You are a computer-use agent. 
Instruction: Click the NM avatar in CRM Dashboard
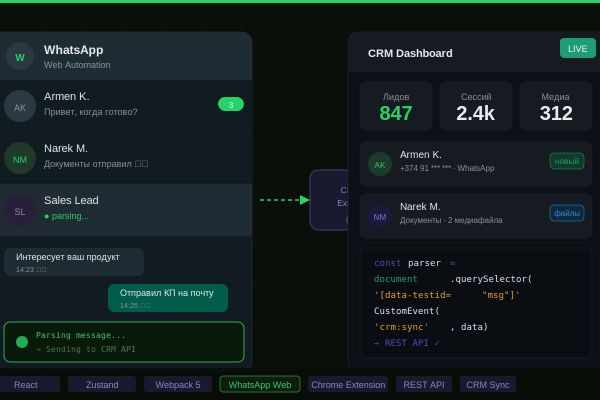(380, 217)
